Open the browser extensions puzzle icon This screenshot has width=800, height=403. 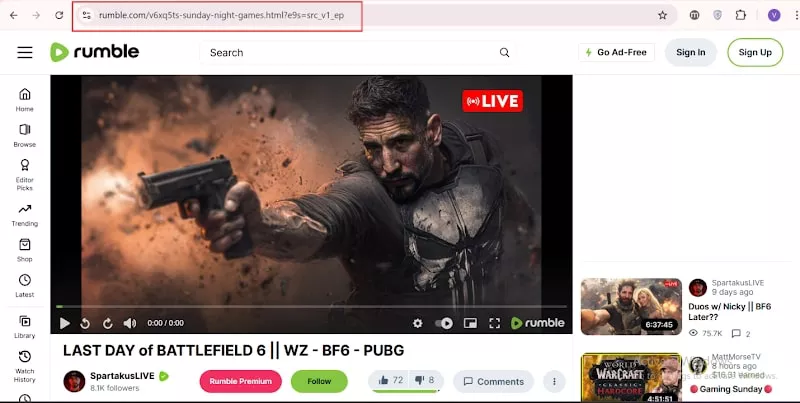tap(741, 15)
